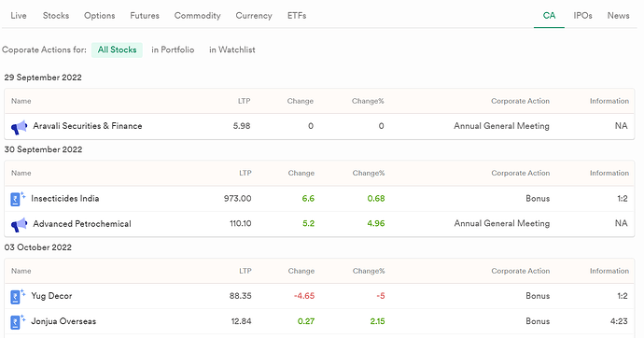Click Yug Decor bonus ratio 1:2
The height and width of the screenshot is (338, 644).
tap(623, 296)
